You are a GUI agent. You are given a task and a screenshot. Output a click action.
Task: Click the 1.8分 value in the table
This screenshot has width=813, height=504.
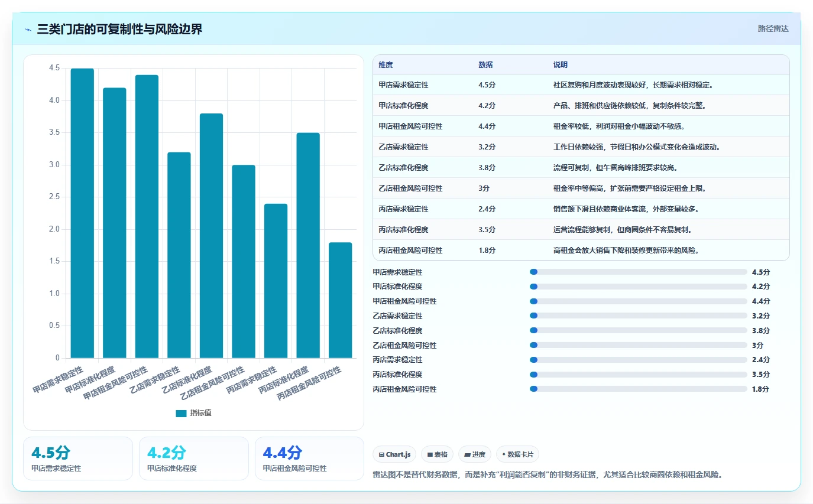pos(487,251)
